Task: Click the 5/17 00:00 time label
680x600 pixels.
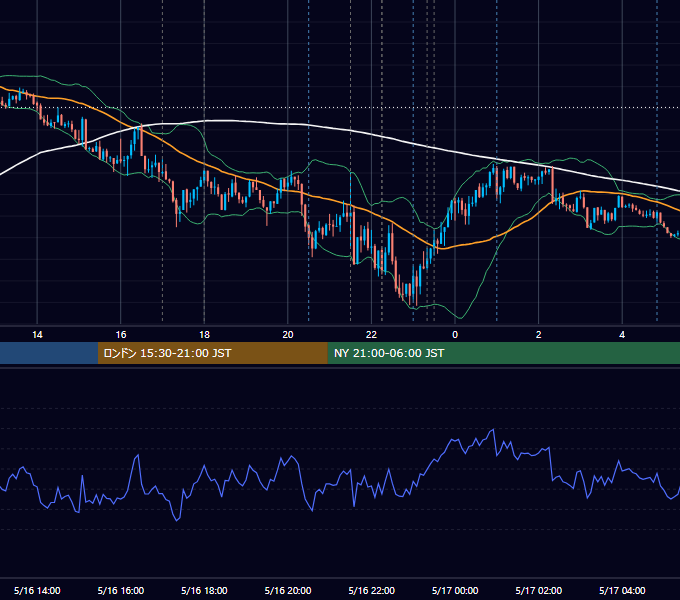Action: pos(455,590)
